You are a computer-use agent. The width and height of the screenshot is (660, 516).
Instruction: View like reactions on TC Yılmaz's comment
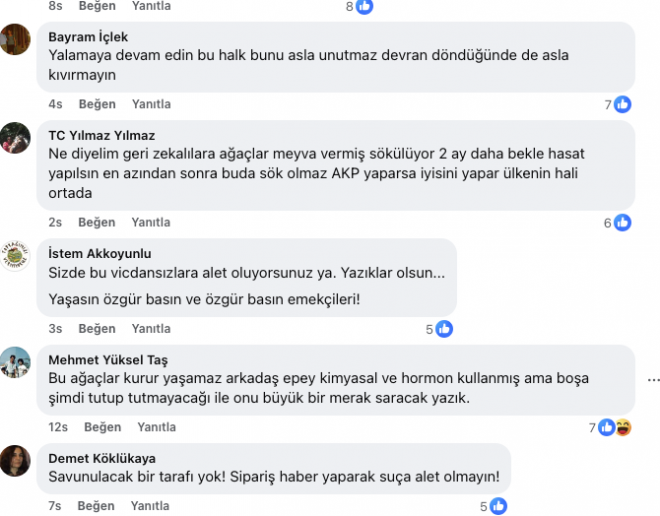[x=617, y=223]
